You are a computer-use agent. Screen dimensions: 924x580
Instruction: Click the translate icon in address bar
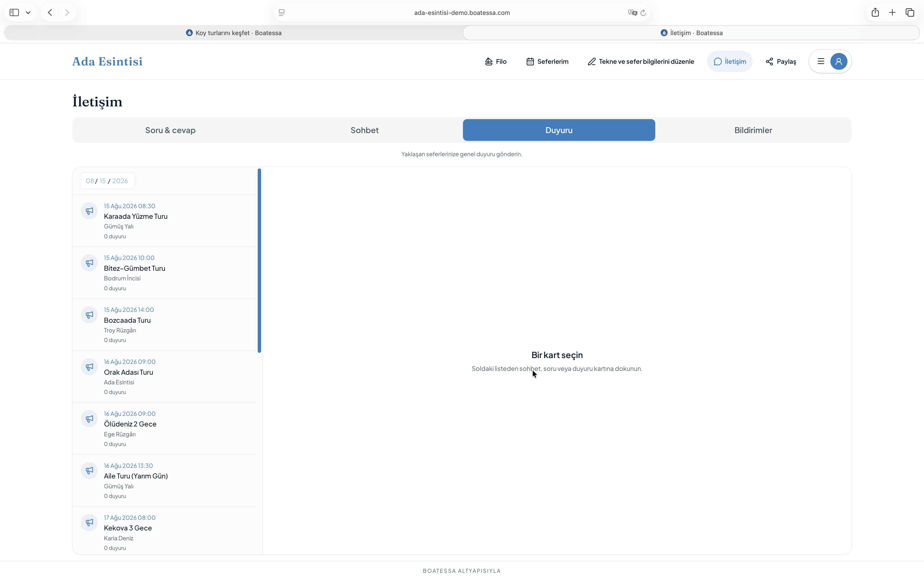pyautogui.click(x=633, y=13)
